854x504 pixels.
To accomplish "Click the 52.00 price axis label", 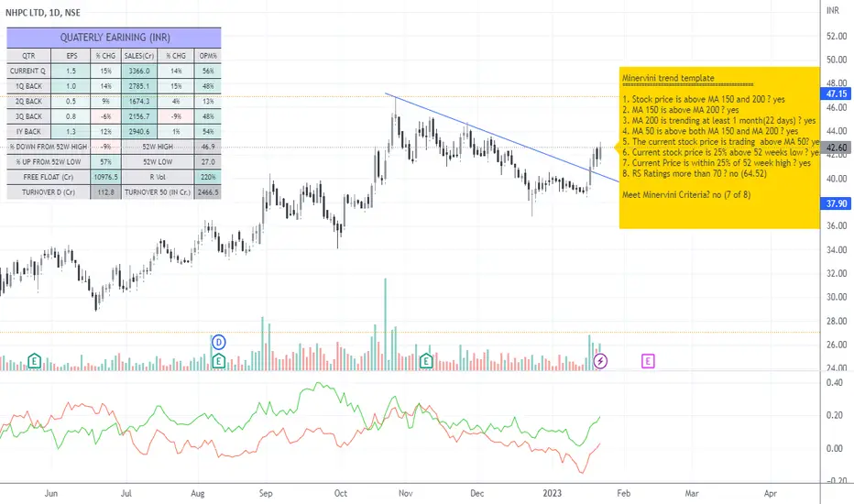I will pyautogui.click(x=837, y=36).
